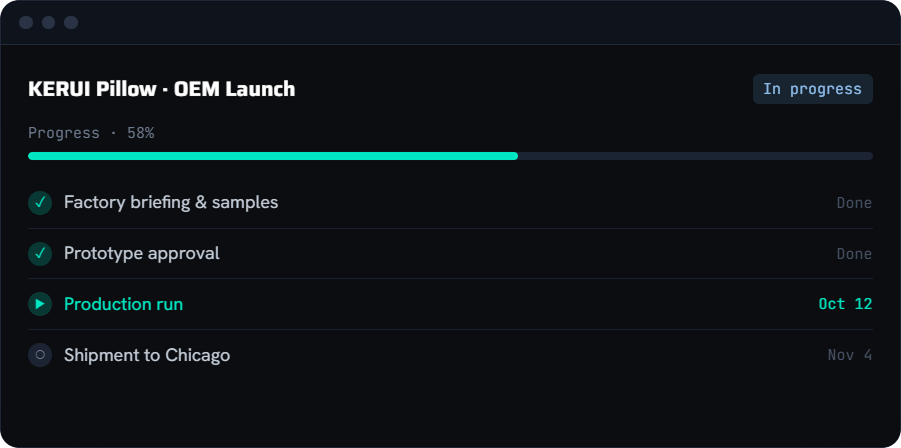This screenshot has height=448, width=901.
Task: Click the Done label for Factory briefing
Action: pos(854,203)
